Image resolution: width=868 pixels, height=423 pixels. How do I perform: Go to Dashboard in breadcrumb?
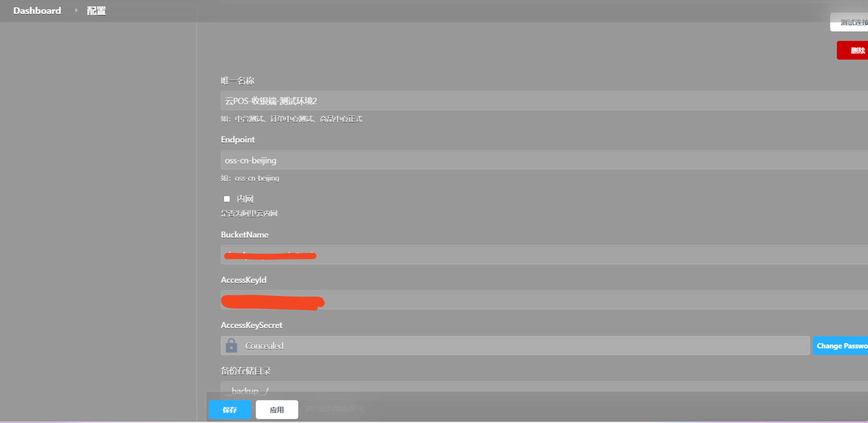pos(37,11)
